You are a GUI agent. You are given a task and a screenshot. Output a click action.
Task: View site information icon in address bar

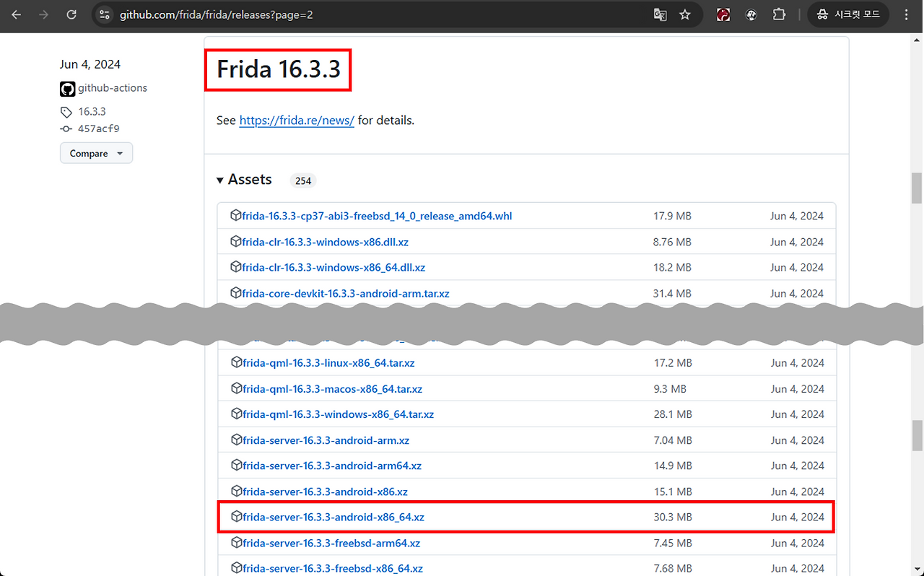pos(105,14)
